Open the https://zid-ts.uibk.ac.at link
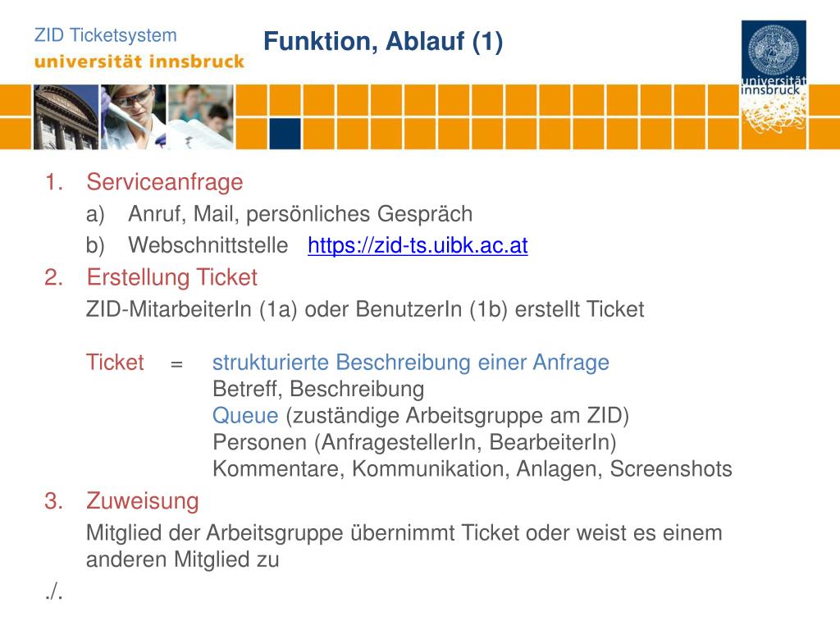 [418, 245]
